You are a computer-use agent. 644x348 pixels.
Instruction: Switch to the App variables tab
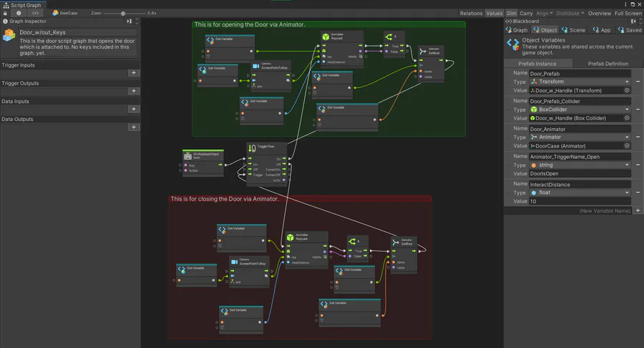point(602,30)
